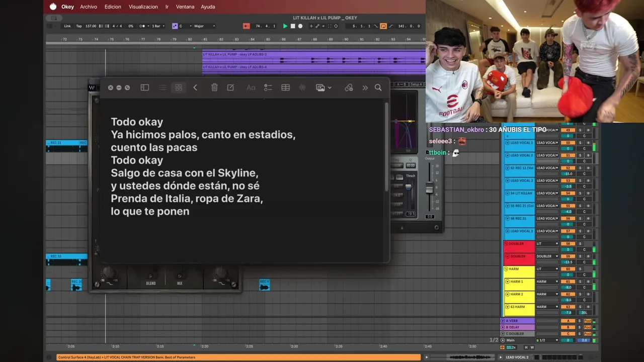
Task: Click the 63 HARM pan value 35L
Action: (x=584, y=313)
